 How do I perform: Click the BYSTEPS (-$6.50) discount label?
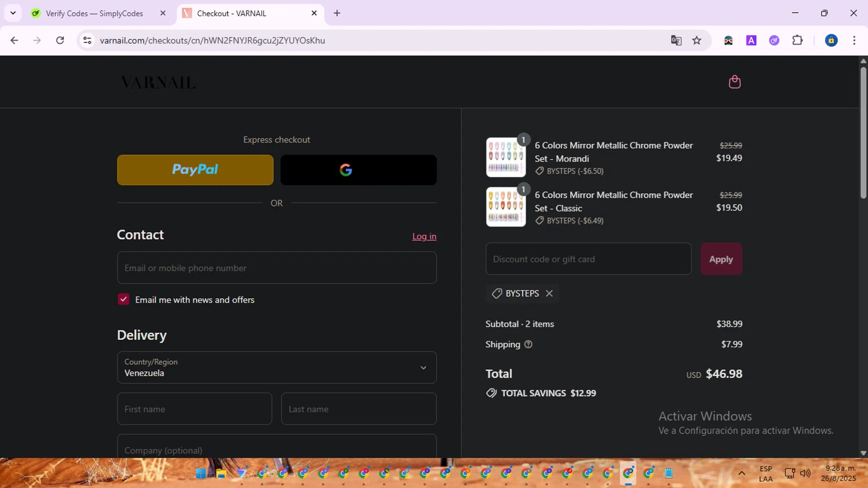tap(575, 171)
